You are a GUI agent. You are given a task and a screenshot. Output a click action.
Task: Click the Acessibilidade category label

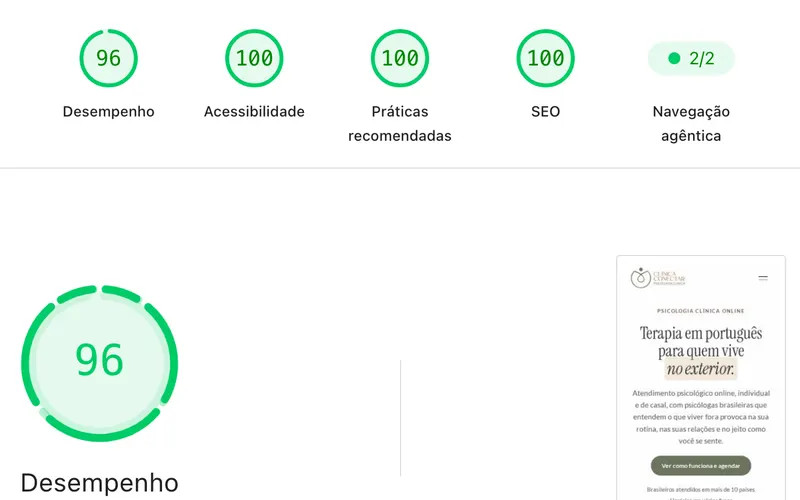coord(254,111)
